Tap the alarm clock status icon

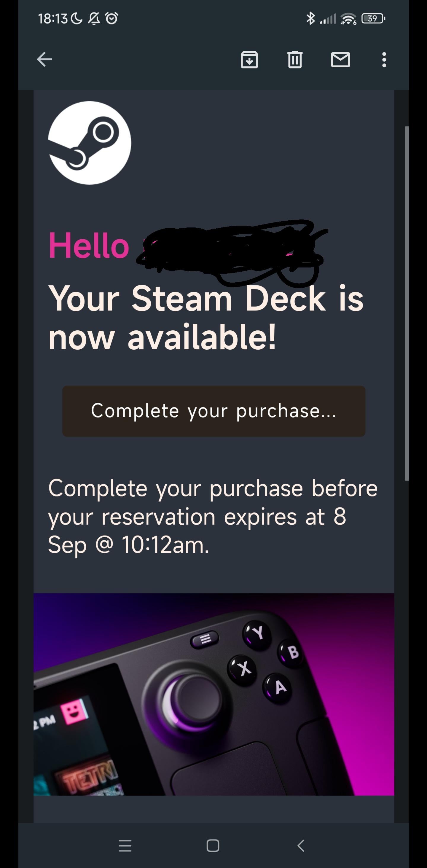(111, 18)
